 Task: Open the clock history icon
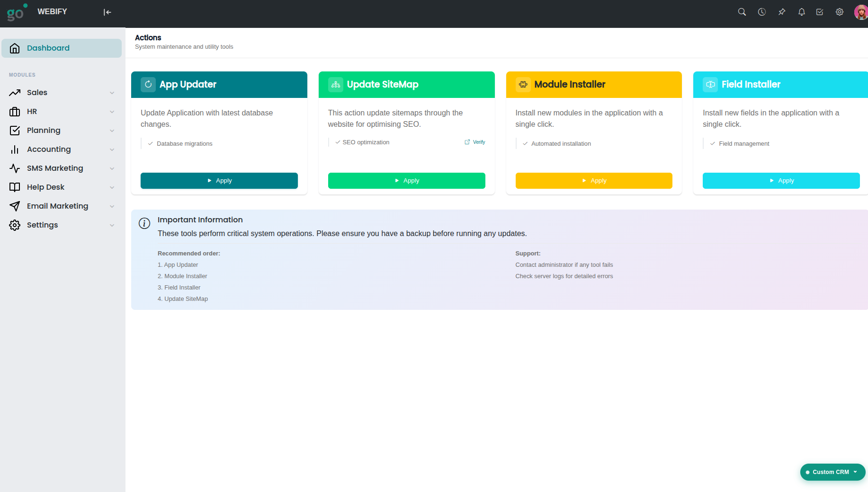pyautogui.click(x=762, y=12)
